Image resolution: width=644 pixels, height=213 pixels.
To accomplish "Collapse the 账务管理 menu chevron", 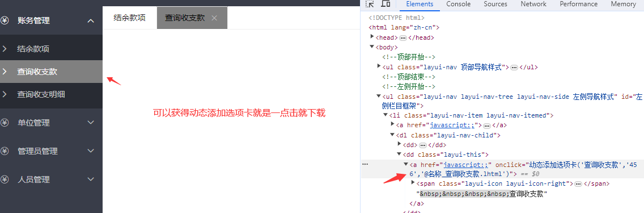I will 91,20.
